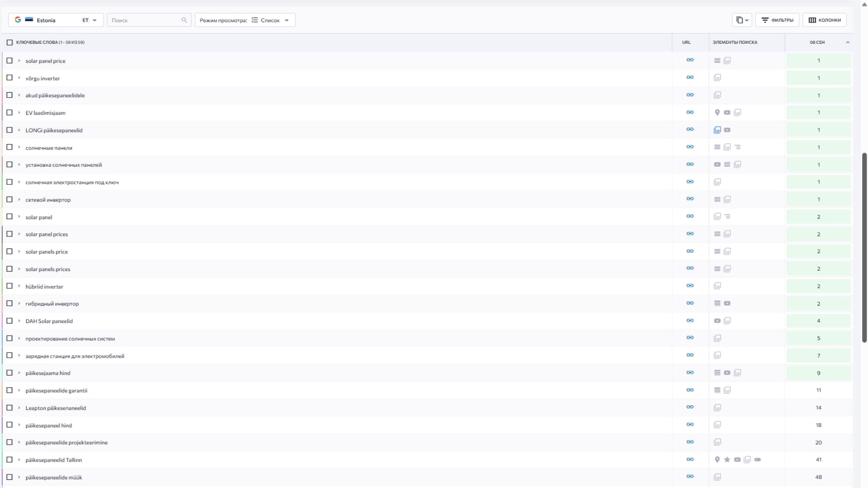868x488 pixels.
Task: Click search magnifier icon in Поиск field
Action: (x=184, y=20)
